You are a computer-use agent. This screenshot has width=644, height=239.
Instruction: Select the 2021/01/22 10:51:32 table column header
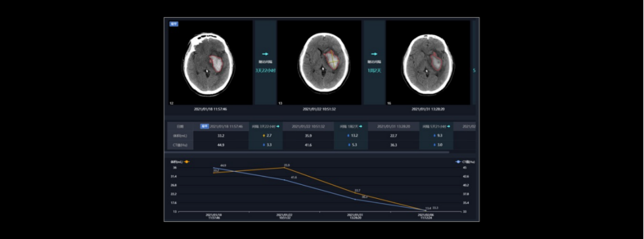[308, 126]
